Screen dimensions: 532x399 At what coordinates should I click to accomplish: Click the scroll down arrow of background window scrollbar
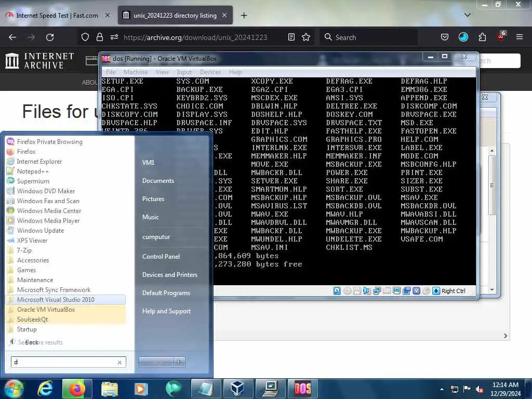tap(491, 289)
